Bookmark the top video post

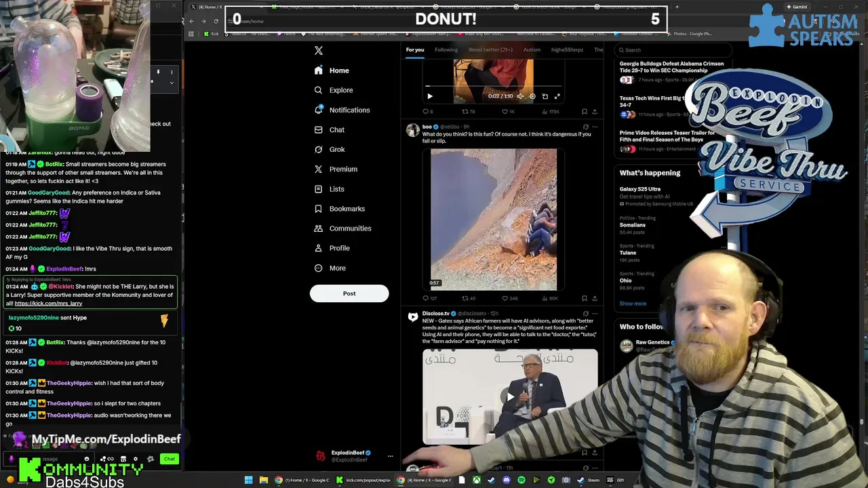point(585,112)
